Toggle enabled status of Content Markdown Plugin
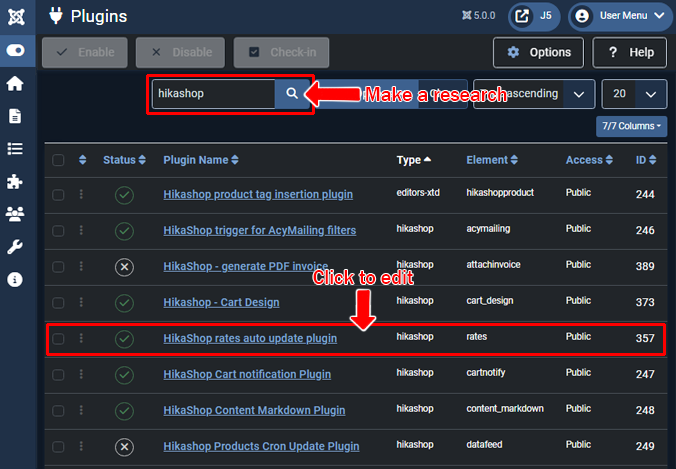This screenshot has height=469, width=676. click(124, 411)
